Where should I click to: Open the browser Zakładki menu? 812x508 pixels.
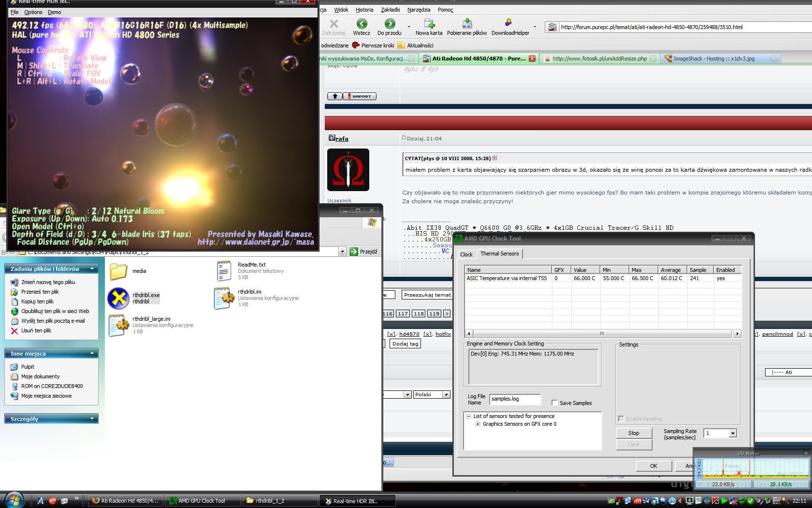[x=391, y=10]
